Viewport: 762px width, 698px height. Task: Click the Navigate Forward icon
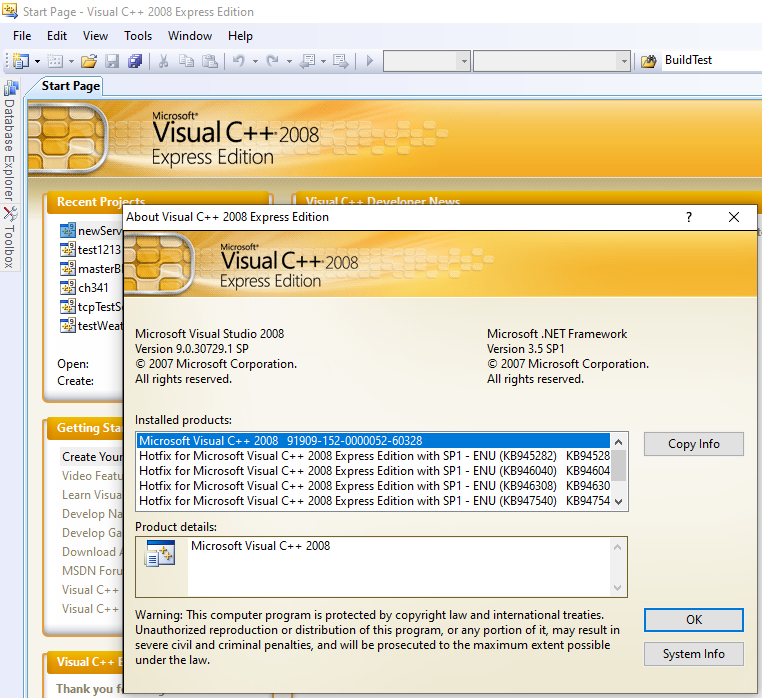pos(341,61)
